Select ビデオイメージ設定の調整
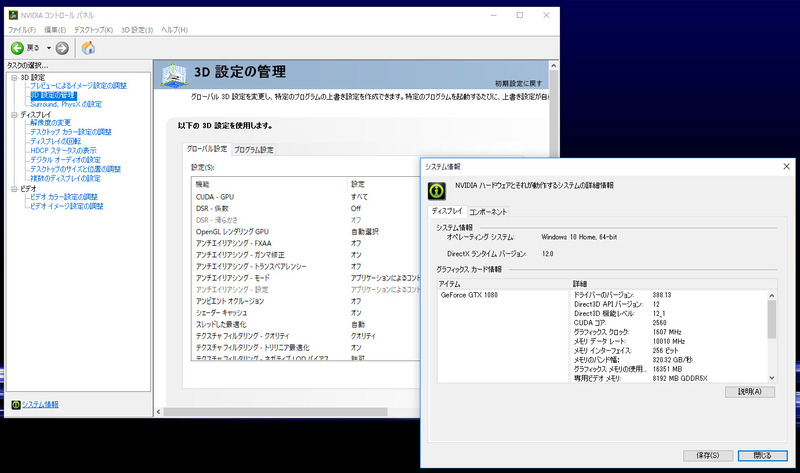Image resolution: width=800 pixels, height=473 pixels. point(66,206)
